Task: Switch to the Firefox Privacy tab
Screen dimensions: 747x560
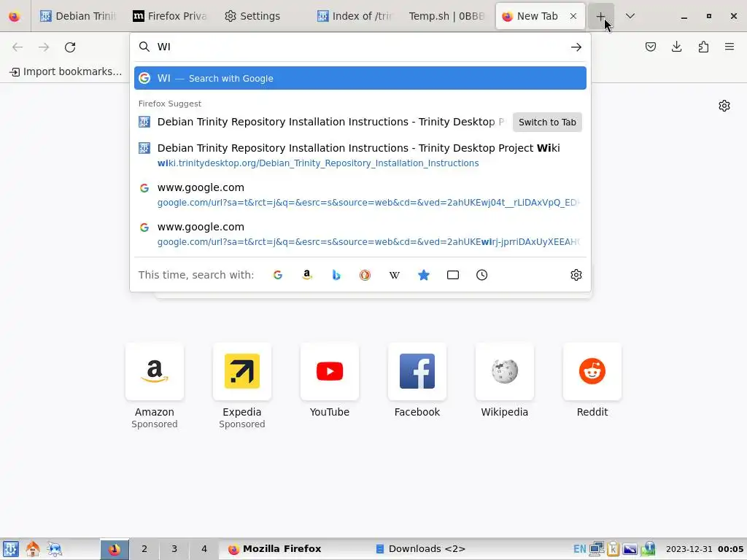Action: pyautogui.click(x=169, y=16)
